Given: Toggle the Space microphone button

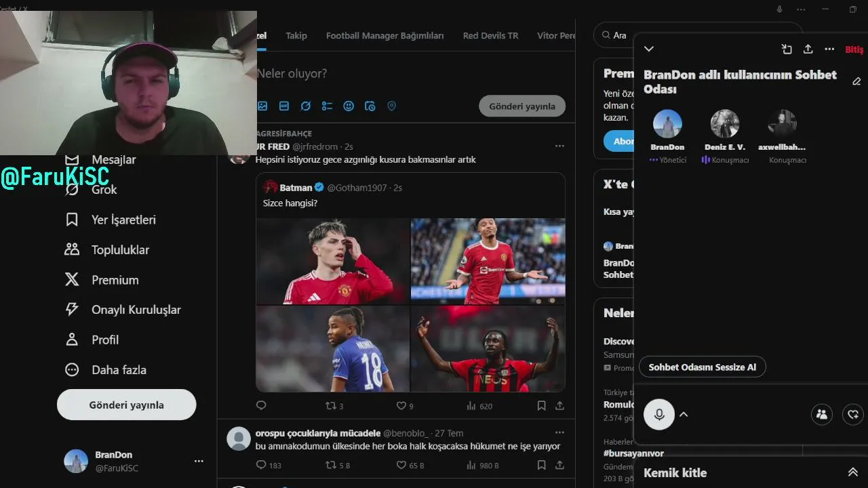Looking at the screenshot, I should (x=659, y=414).
